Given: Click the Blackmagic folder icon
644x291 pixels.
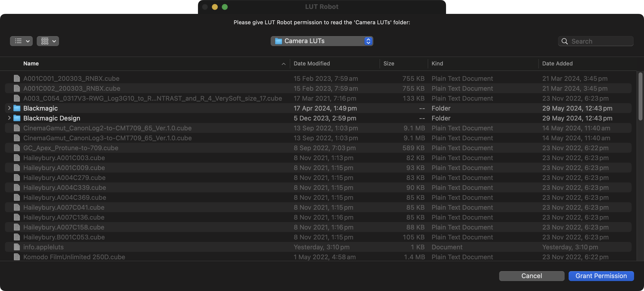Looking at the screenshot, I should [x=17, y=108].
